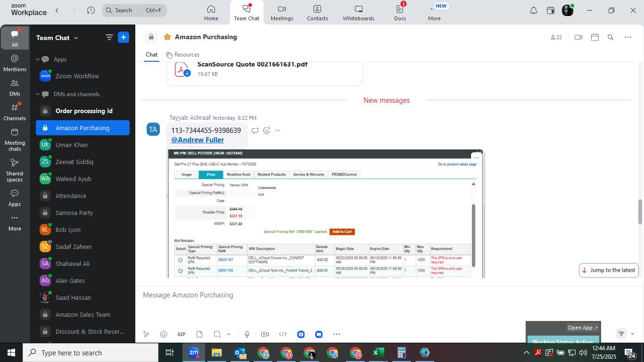Screen dimensions: 644x362
Task: Click the blue plus new chat button
Action: [x=124, y=37]
